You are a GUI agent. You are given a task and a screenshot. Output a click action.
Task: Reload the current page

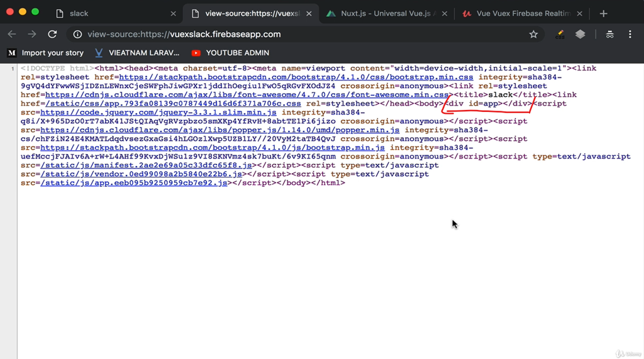point(52,34)
